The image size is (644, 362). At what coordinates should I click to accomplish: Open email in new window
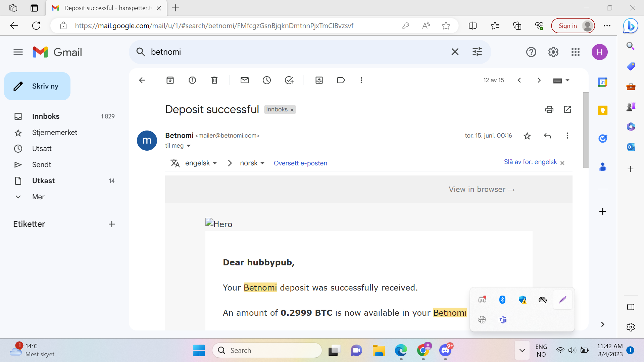567,109
